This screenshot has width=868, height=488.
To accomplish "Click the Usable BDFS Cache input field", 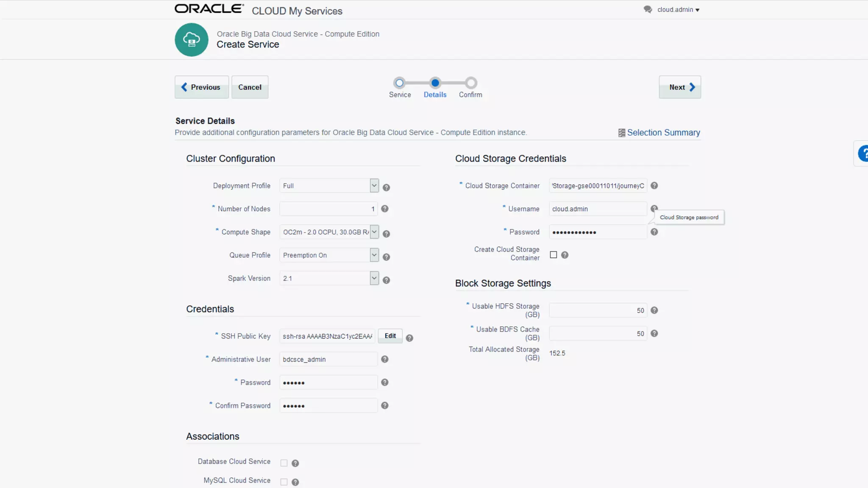I will pyautogui.click(x=598, y=333).
